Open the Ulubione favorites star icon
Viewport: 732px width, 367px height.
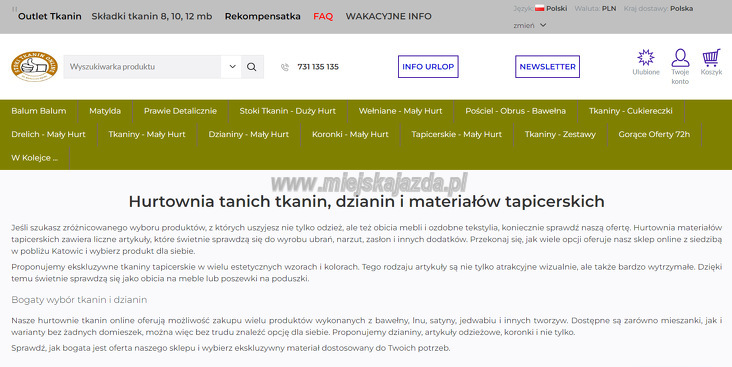coord(646,57)
